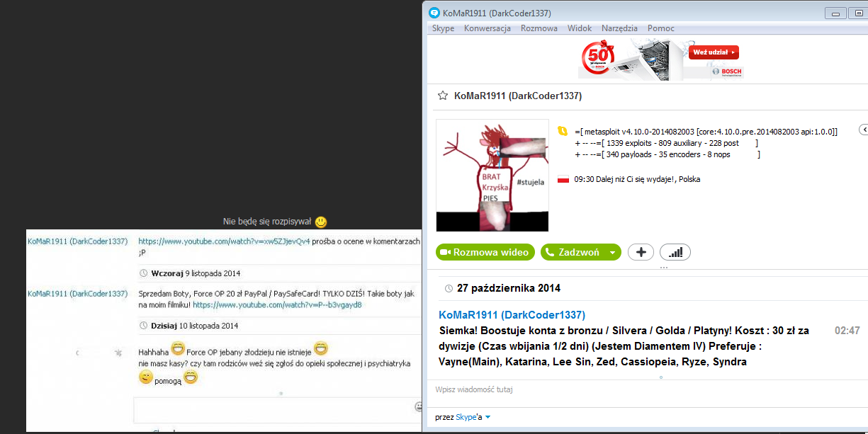
Task: Click the laughing emoticon after 'Hahhaha'
Action: coord(178,349)
